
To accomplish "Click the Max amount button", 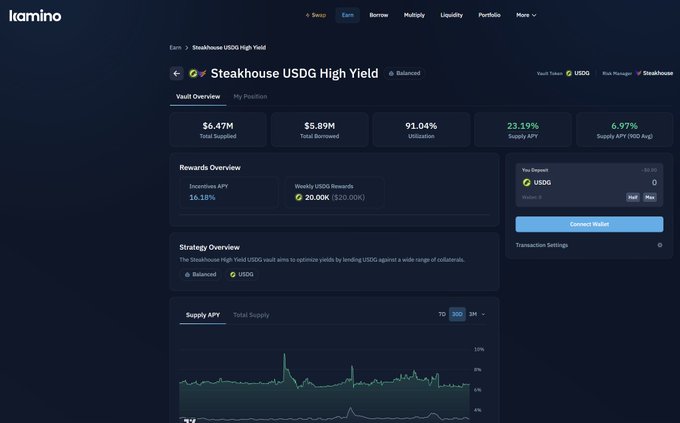I will [x=650, y=197].
